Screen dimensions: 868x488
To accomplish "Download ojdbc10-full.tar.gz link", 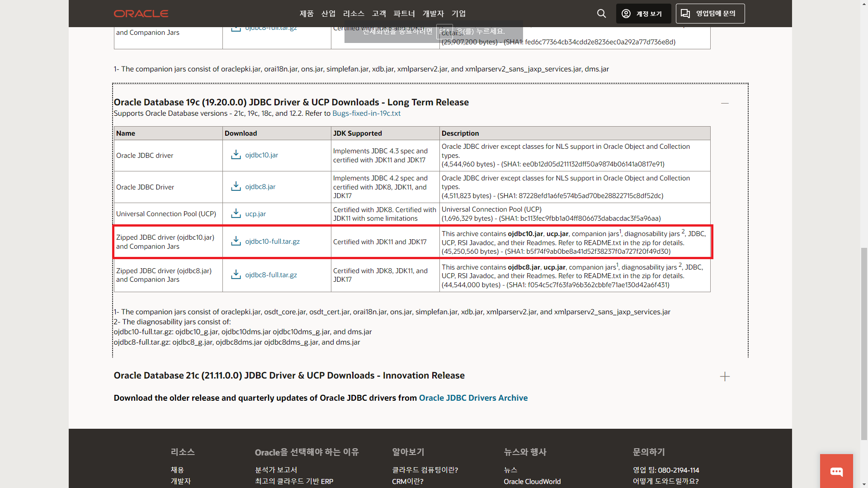I will [273, 241].
